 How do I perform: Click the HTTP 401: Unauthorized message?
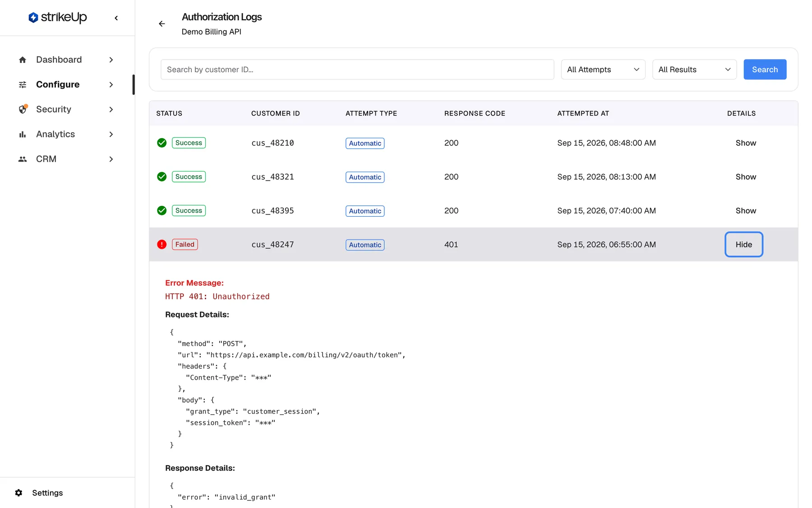pyautogui.click(x=217, y=296)
